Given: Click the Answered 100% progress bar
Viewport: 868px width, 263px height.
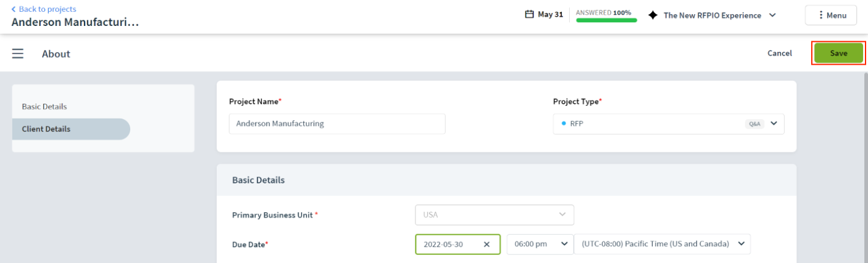Looking at the screenshot, I should point(606,20).
